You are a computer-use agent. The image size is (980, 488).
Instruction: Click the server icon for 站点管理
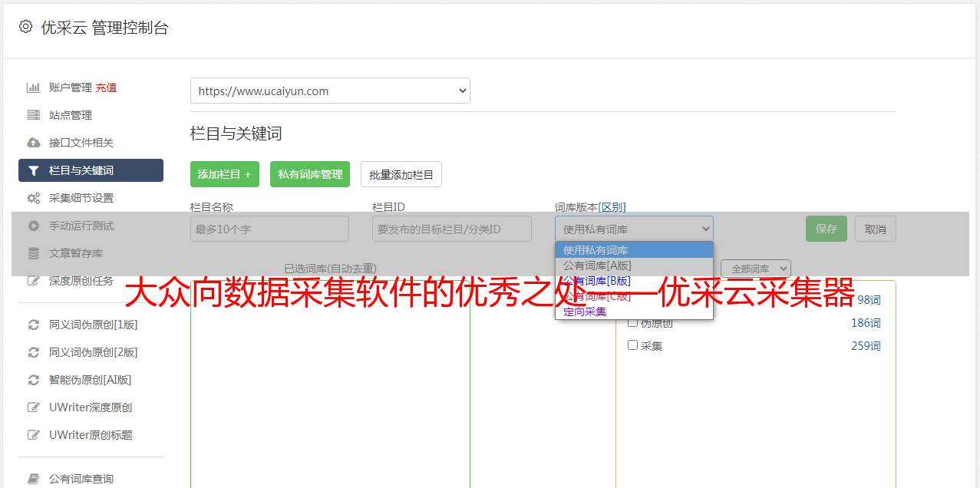tap(34, 115)
